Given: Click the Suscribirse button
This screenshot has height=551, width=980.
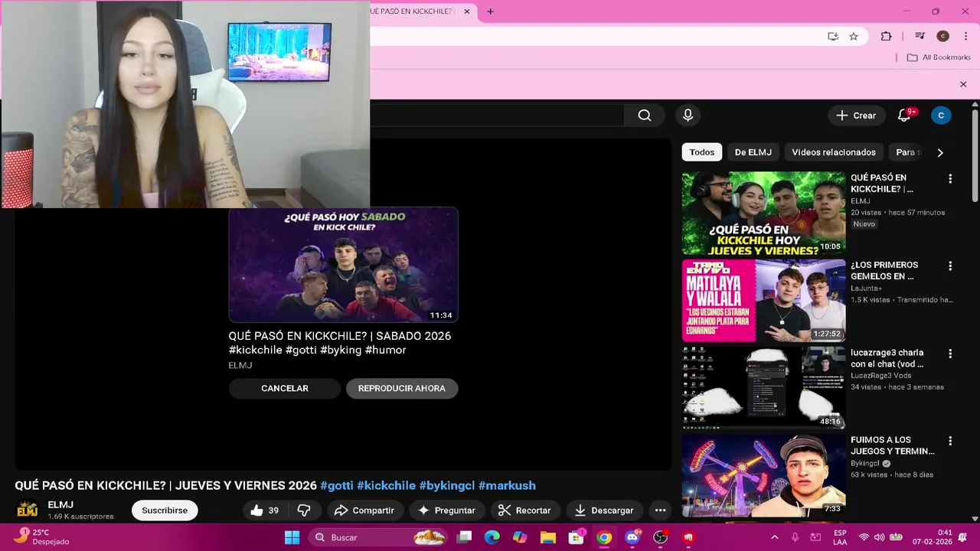Looking at the screenshot, I should (165, 510).
